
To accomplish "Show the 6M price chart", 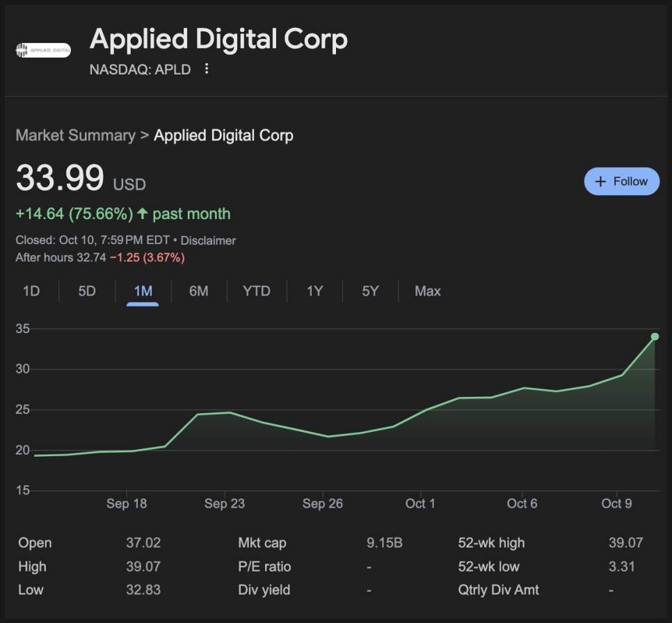I will (198, 291).
